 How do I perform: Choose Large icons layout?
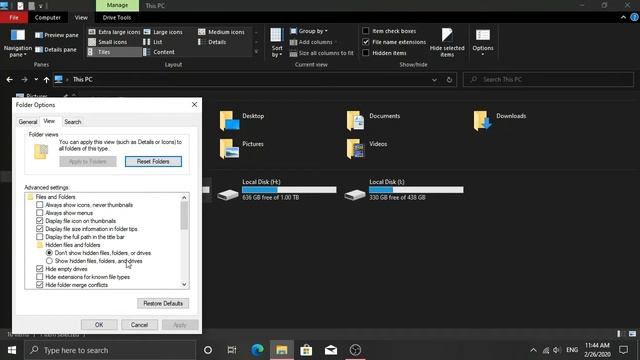coord(163,32)
